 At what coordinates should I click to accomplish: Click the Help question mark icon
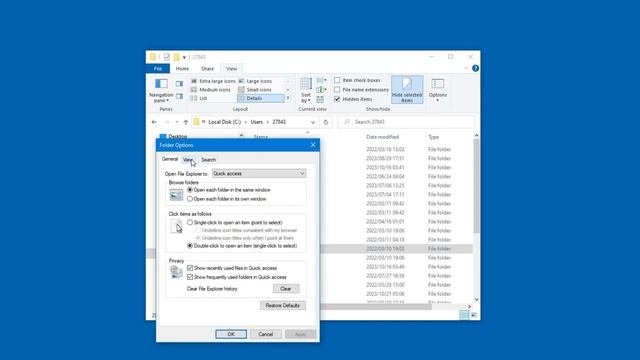click(476, 68)
